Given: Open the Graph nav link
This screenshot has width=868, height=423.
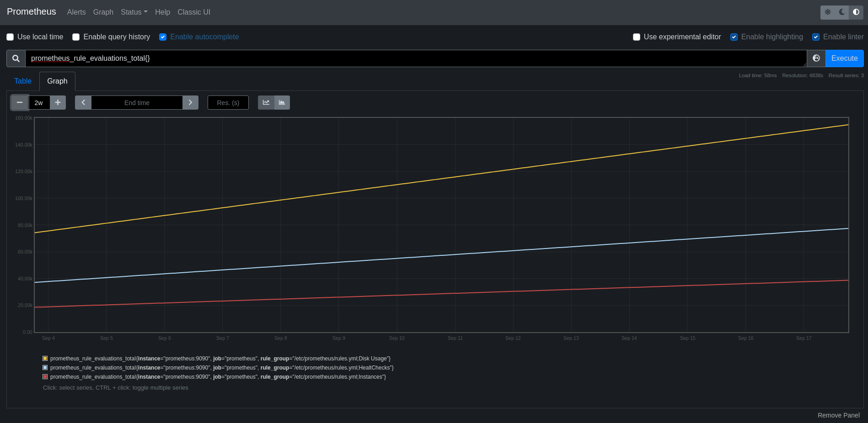Looking at the screenshot, I should click(x=103, y=12).
